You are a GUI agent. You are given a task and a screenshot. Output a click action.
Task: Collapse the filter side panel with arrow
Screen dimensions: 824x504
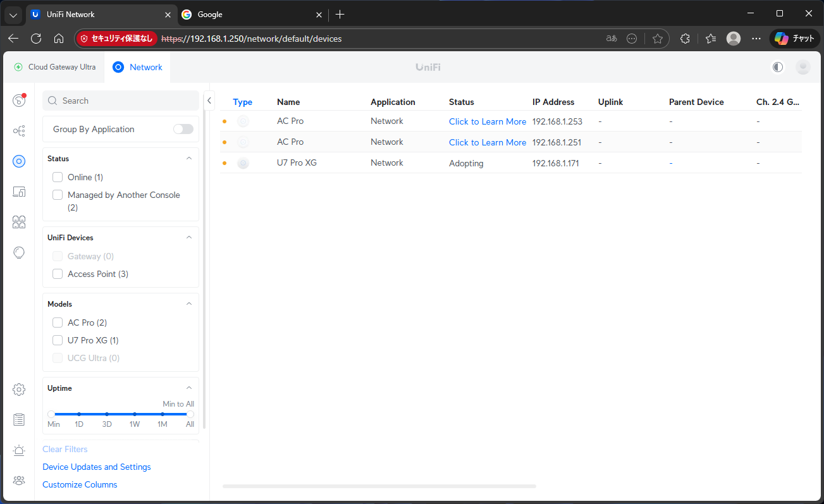209,101
